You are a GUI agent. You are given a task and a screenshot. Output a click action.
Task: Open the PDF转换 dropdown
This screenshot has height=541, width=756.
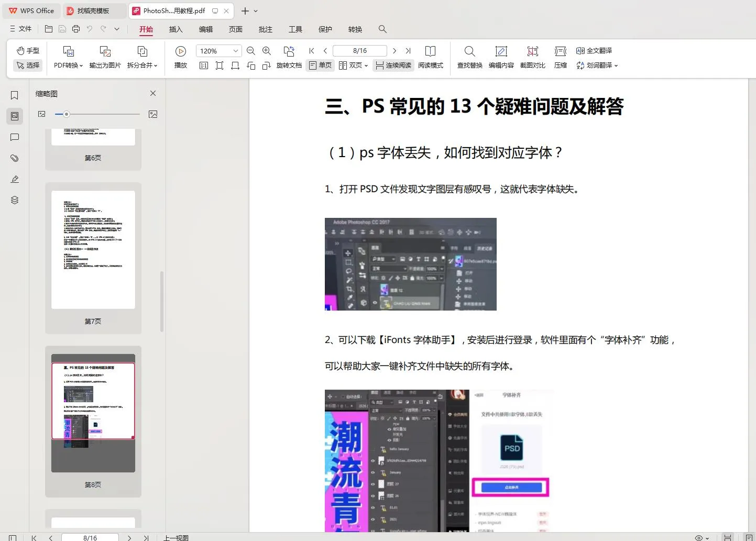click(69, 65)
